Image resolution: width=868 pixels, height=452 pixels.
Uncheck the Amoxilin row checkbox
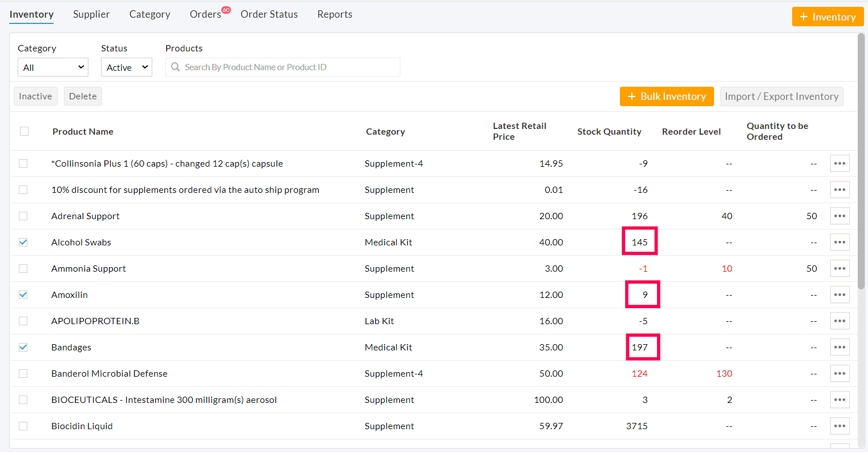(23, 294)
